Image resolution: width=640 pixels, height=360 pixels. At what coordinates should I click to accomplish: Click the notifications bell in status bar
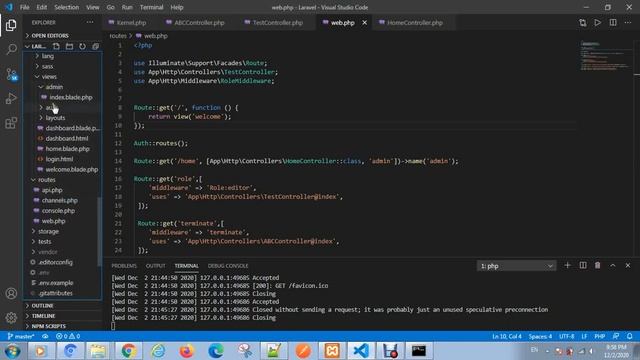click(x=629, y=336)
